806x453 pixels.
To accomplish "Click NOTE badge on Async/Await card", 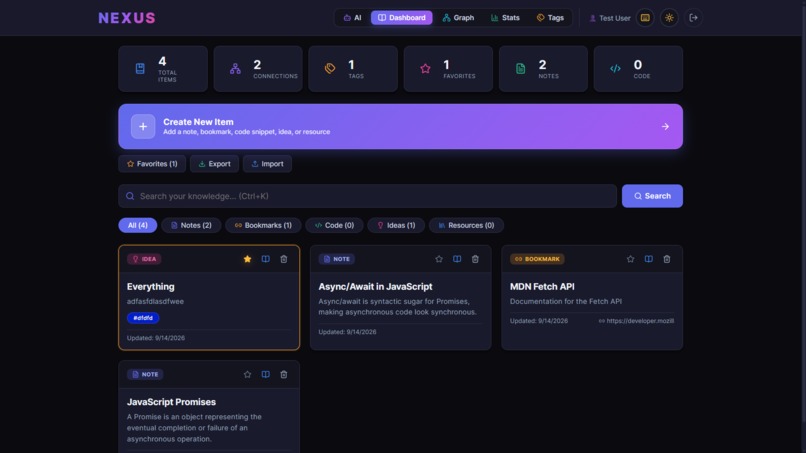I will pos(337,259).
